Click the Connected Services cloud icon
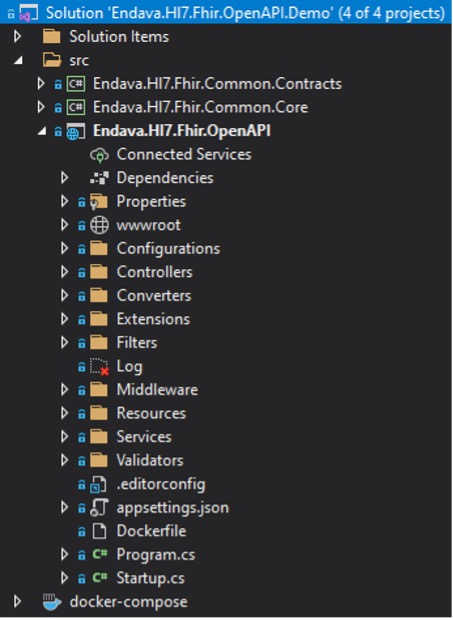453x620 pixels. 99,155
